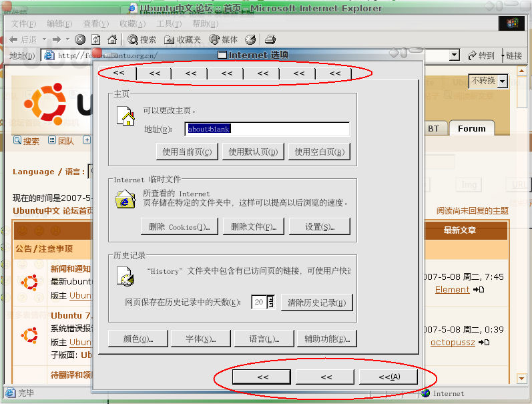This screenshot has height=404, width=532.
Task: Open the 查看(V) menu
Action: tap(96, 24)
